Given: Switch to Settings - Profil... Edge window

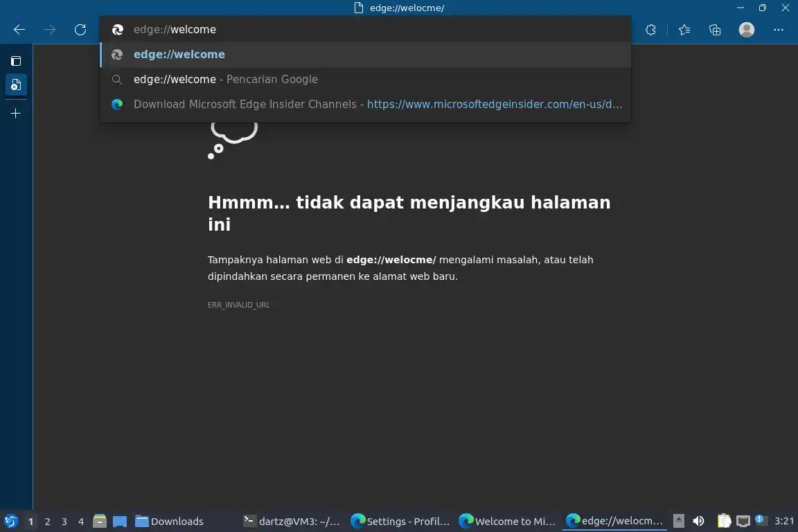Looking at the screenshot, I should tap(400, 522).
